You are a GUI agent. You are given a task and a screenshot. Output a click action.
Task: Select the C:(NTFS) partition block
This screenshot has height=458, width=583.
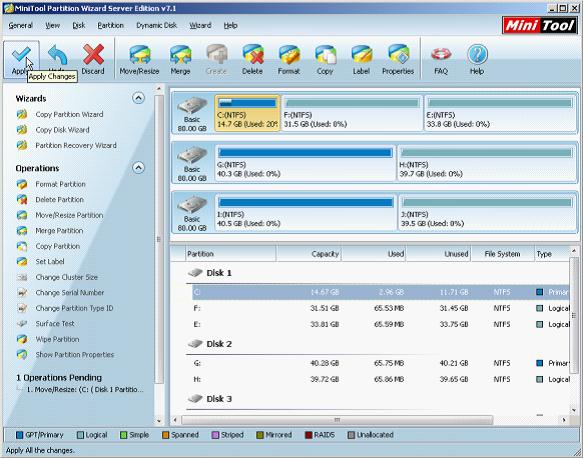coord(247,113)
